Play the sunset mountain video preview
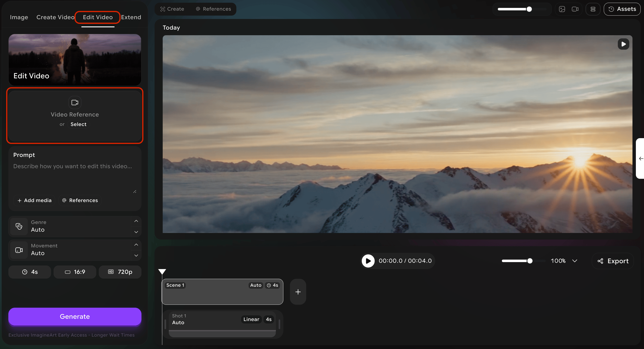The image size is (644, 349). click(x=623, y=44)
